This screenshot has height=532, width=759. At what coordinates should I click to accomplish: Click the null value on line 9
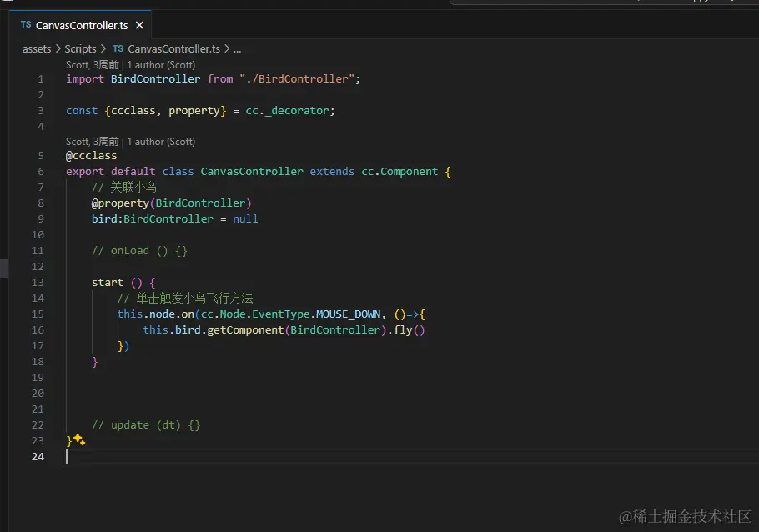[x=245, y=218]
